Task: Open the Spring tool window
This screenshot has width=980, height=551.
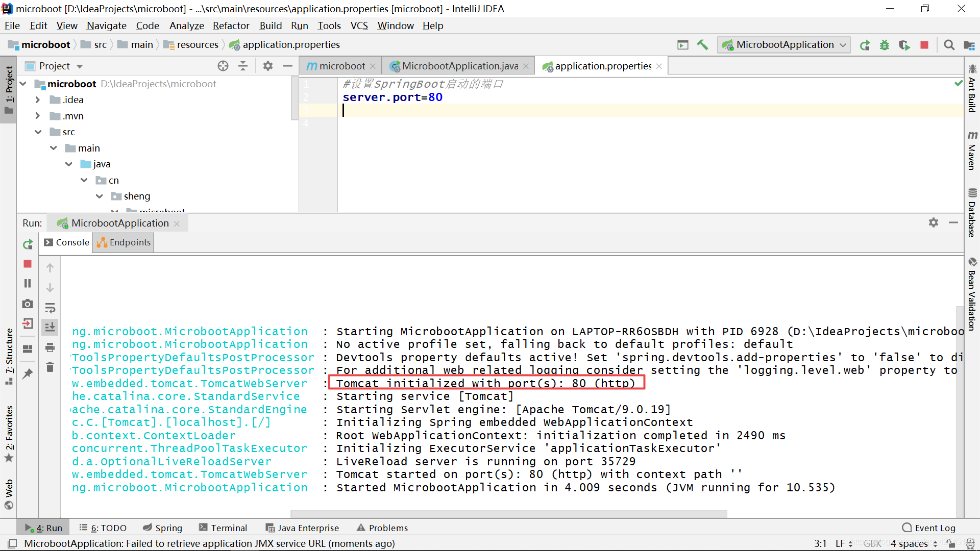Action: (x=162, y=528)
